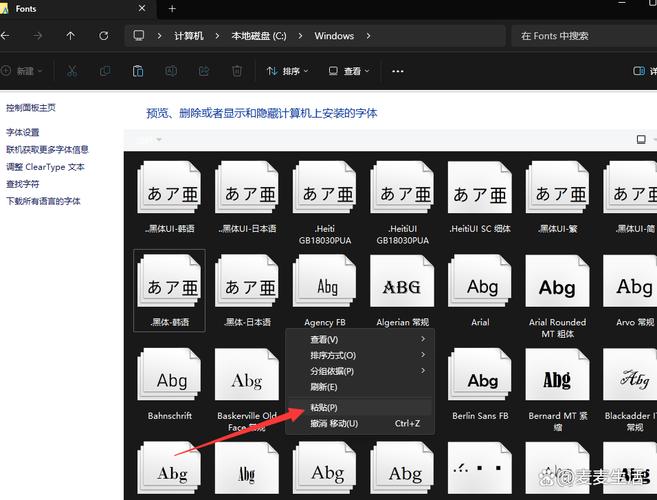This screenshot has width=657, height=500.
Task: Refresh the folder using the reload icon
Action: (104, 36)
